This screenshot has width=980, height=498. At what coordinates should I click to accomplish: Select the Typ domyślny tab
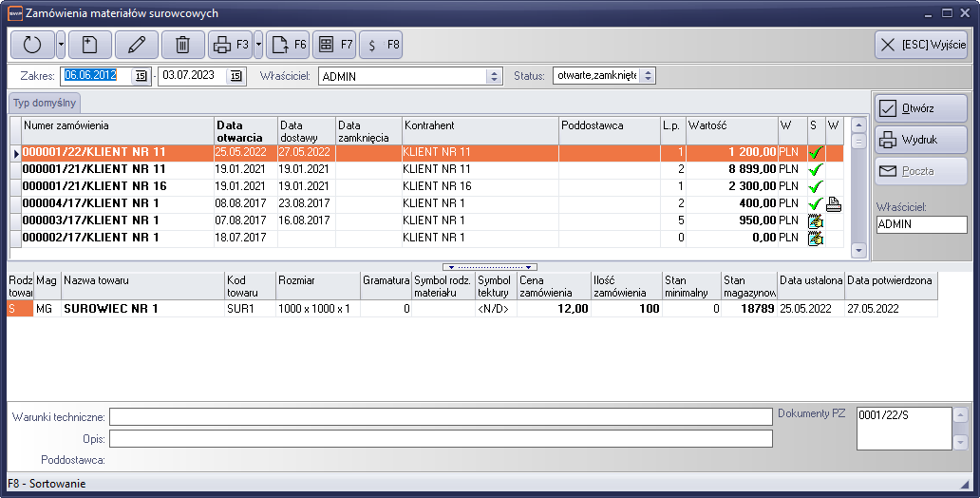click(x=45, y=103)
